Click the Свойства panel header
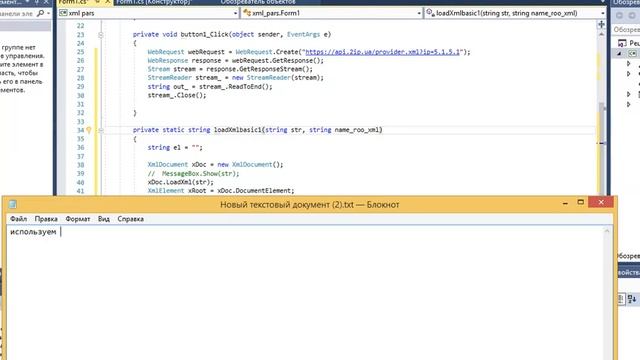Screen dimensions: 640x360 (629, 272)
